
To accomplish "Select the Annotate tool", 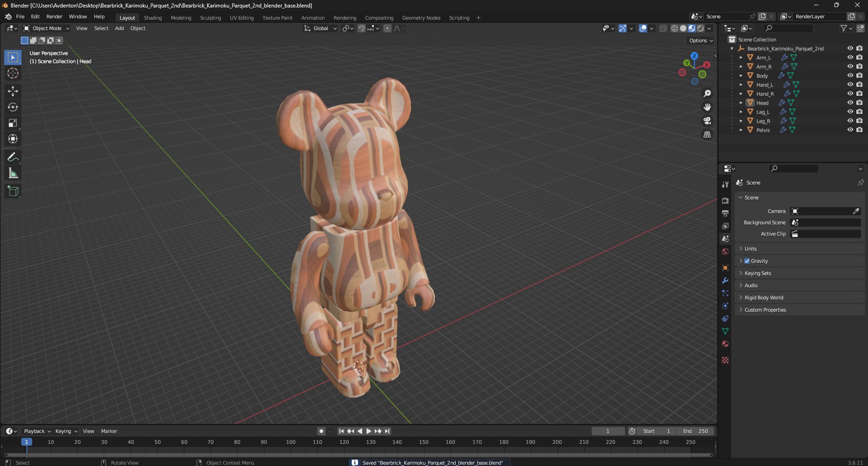I will (13, 157).
